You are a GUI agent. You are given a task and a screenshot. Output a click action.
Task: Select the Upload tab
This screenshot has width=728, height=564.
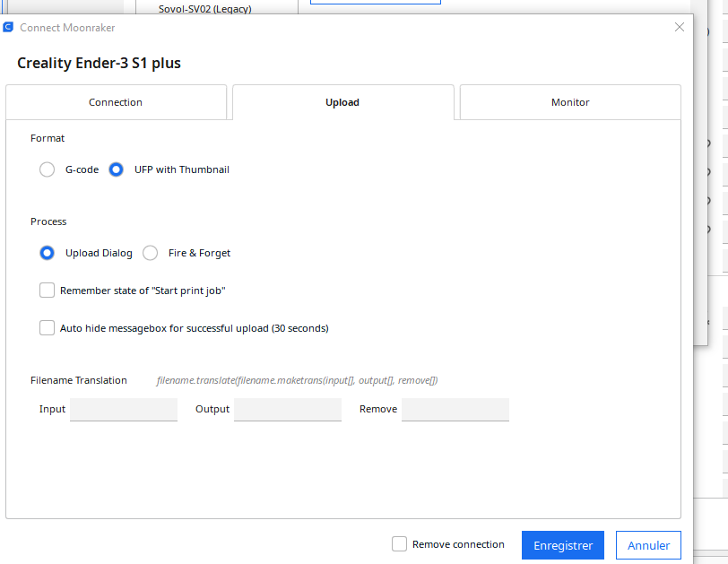pyautogui.click(x=342, y=102)
